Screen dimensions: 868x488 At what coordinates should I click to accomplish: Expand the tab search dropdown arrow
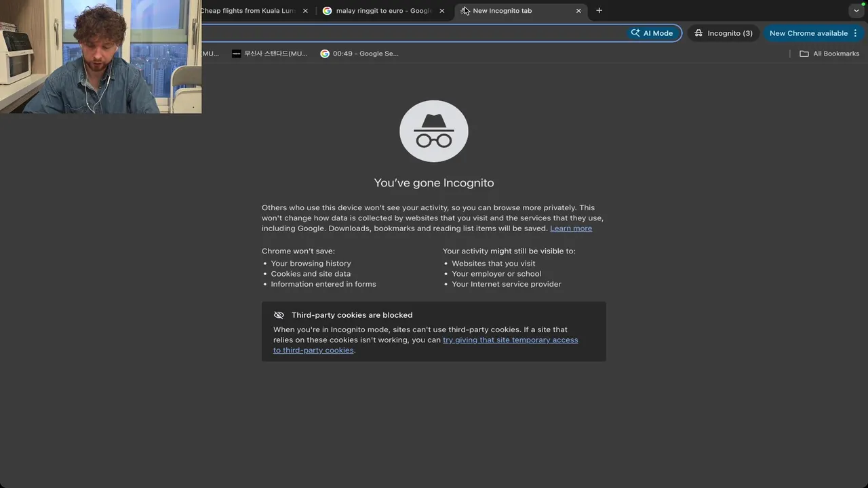coord(856,11)
